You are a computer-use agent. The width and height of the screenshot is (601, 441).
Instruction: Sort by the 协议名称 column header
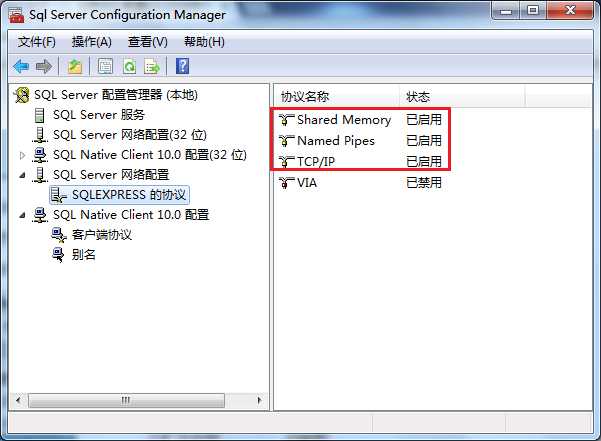pos(336,97)
